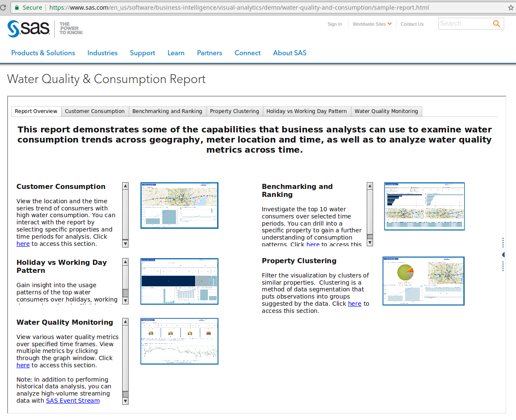This screenshot has height=420, width=516.
Task: Open the Learn menu
Action: (176, 53)
